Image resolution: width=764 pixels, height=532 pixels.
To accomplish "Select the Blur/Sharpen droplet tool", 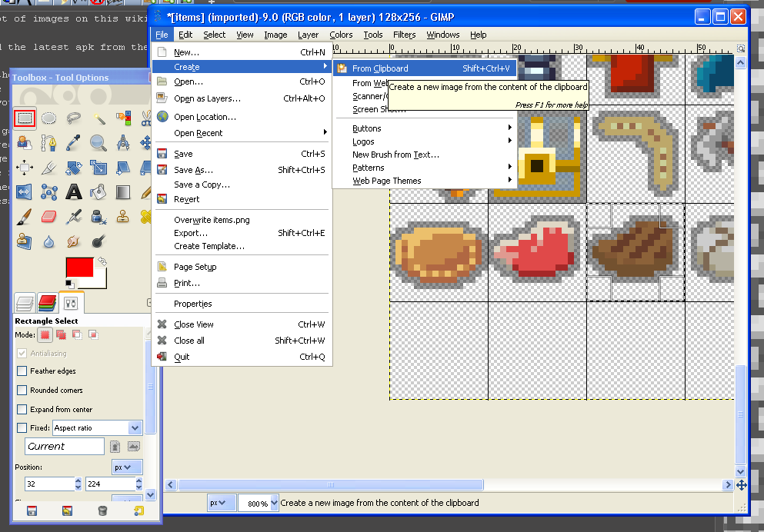I will (x=48, y=241).
